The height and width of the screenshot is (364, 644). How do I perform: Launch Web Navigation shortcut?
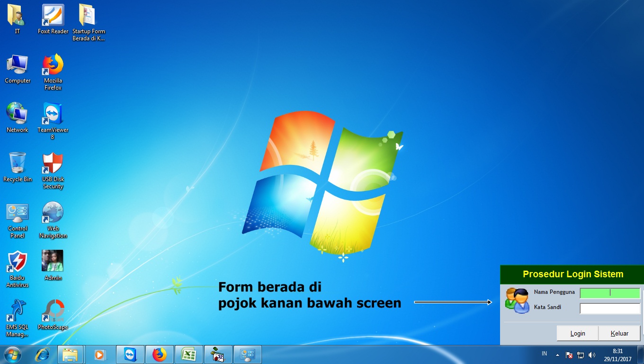[x=53, y=220]
